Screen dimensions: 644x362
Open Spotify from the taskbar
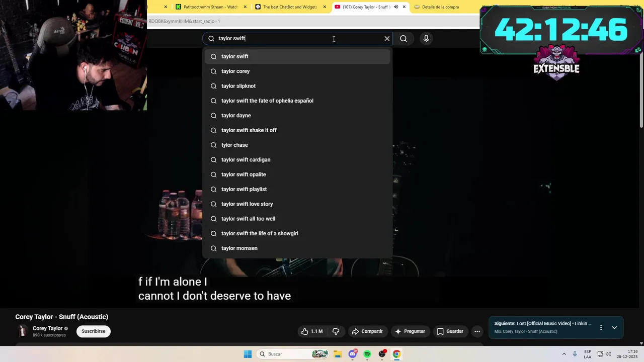click(367, 354)
